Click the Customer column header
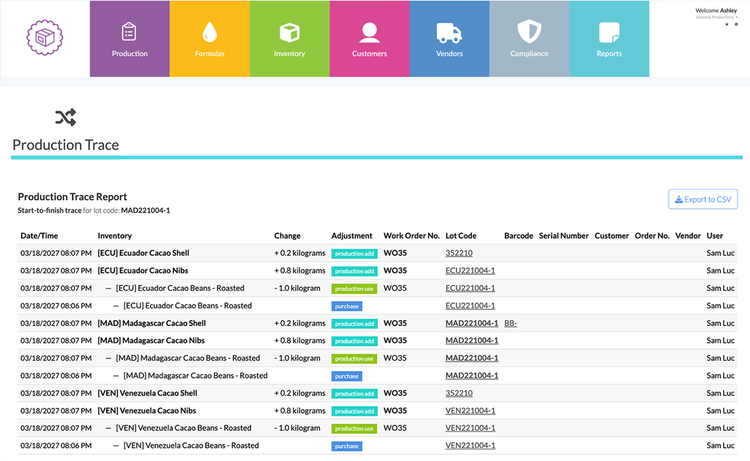Screen dimensions: 750x461 tap(612, 236)
